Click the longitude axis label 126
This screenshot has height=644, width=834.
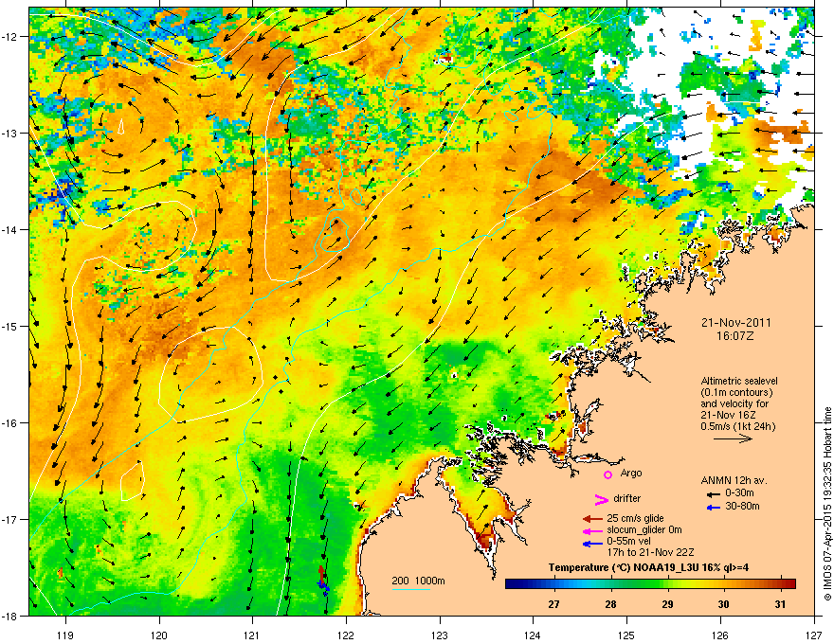coord(720,635)
